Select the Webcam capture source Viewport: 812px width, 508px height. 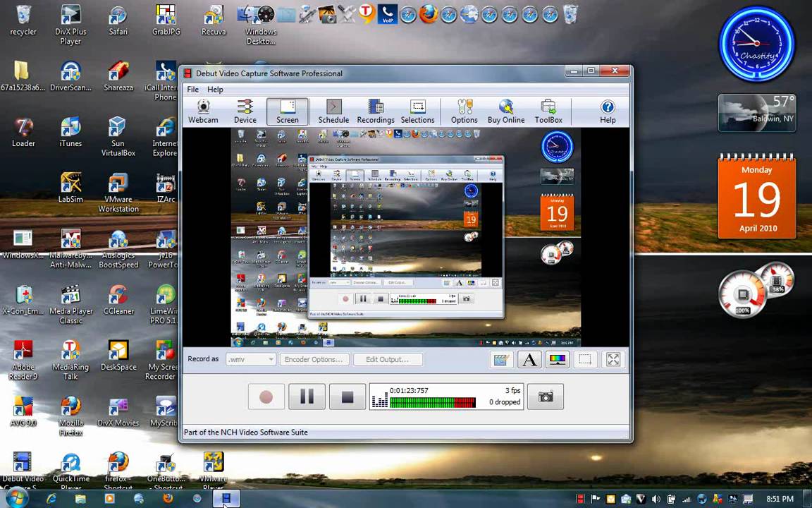point(203,111)
